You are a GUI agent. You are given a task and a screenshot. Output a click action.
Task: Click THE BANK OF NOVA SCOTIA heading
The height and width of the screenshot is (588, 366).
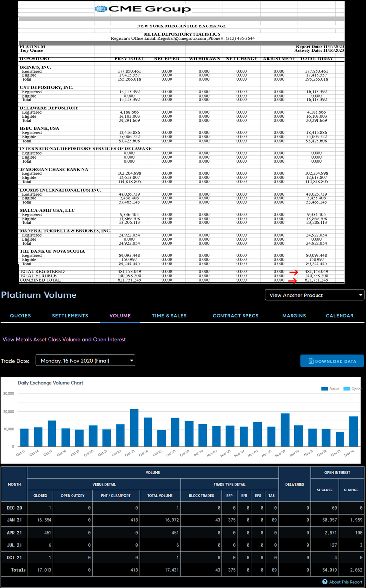pyautogui.click(x=52, y=251)
